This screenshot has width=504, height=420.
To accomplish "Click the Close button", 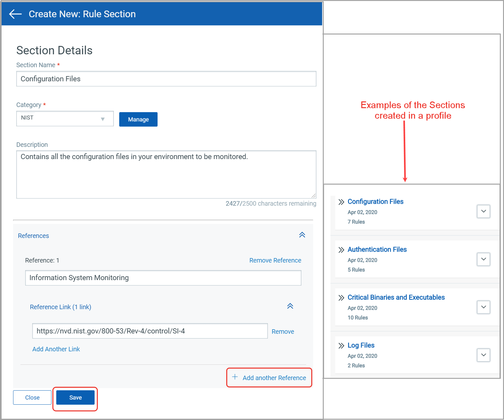I will tap(32, 397).
